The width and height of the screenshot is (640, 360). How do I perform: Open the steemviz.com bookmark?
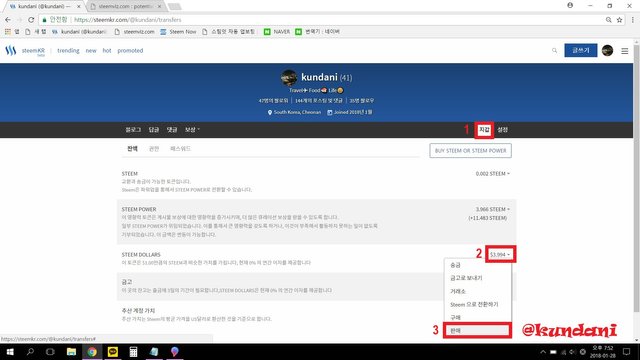134,31
